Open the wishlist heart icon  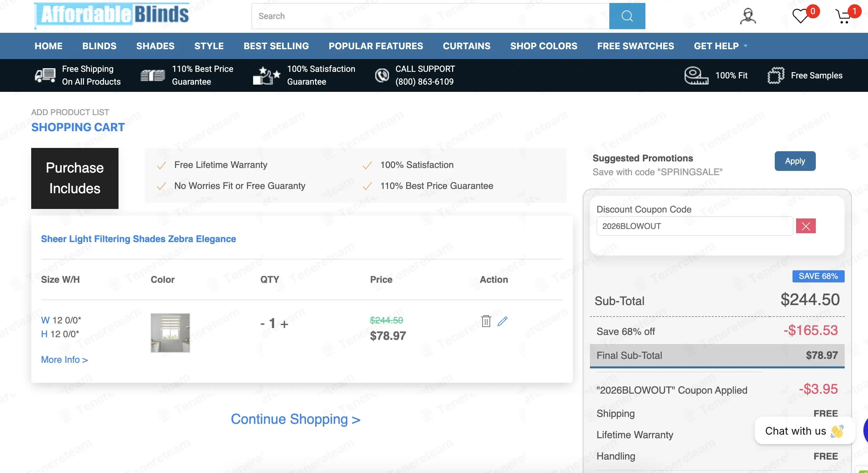[x=800, y=16]
